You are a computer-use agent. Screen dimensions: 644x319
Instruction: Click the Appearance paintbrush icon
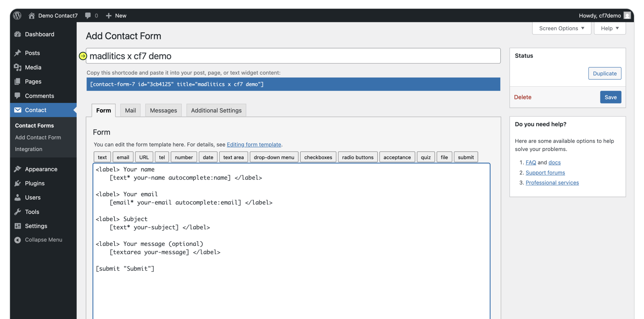point(18,169)
